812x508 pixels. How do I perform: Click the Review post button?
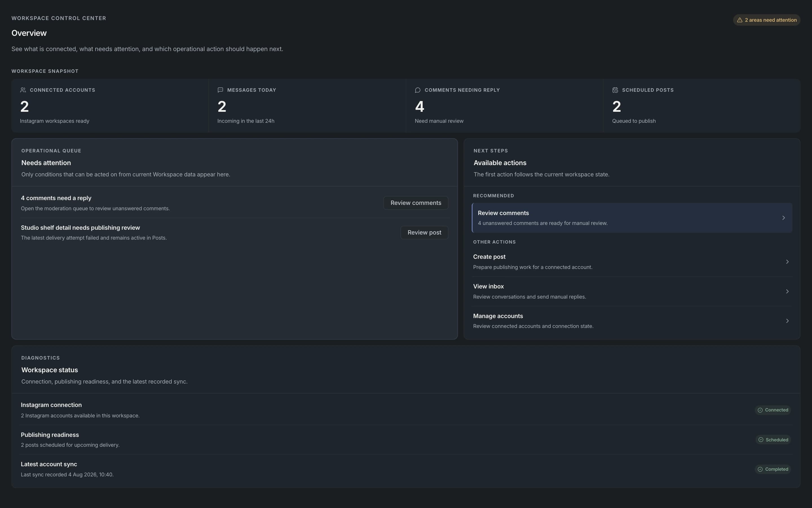click(424, 233)
